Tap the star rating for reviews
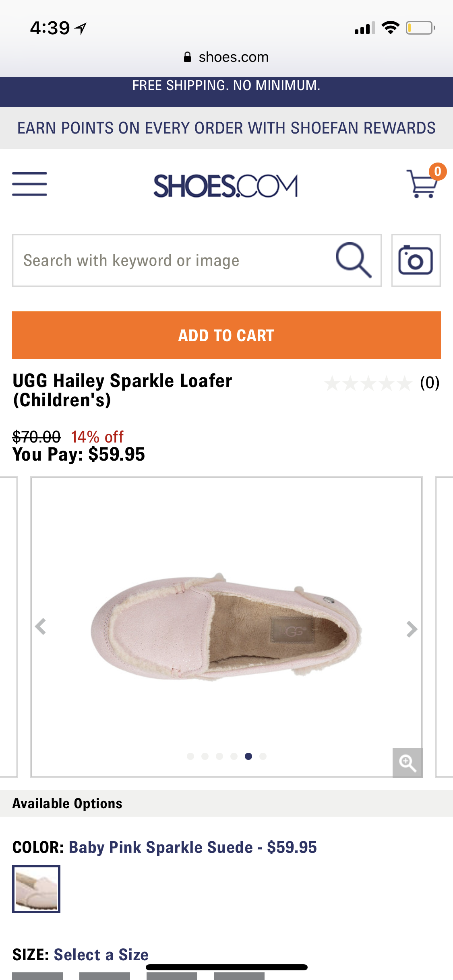Image resolution: width=453 pixels, height=980 pixels. tap(368, 383)
